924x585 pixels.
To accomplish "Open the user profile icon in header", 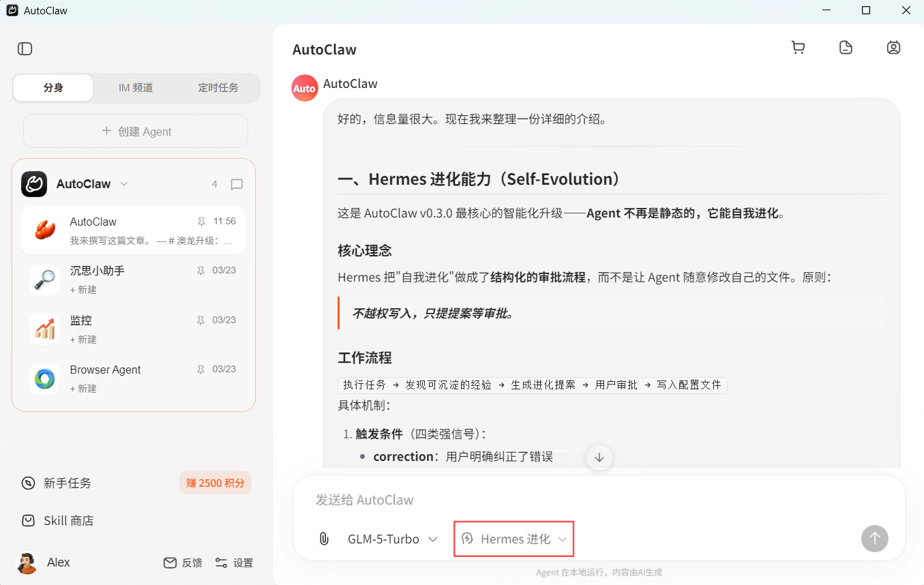I will [893, 48].
